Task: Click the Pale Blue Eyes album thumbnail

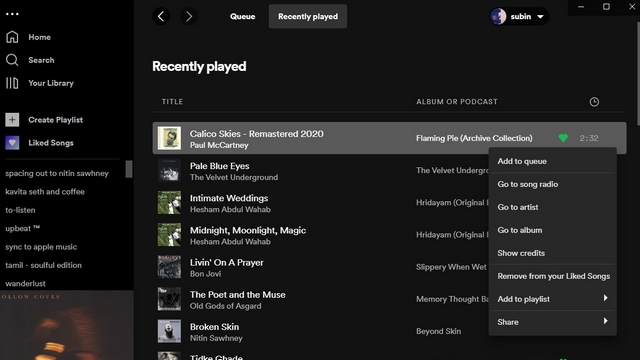Action: (169, 170)
